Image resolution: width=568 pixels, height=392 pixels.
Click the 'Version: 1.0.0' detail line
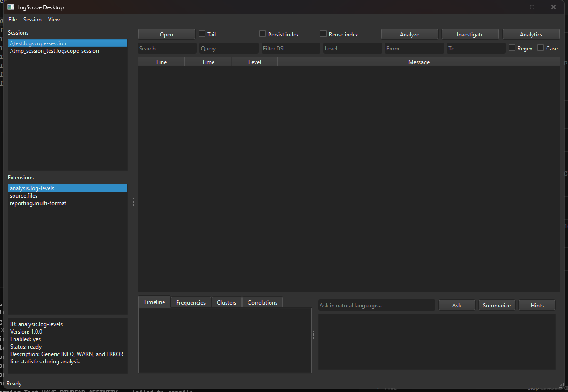point(26,332)
